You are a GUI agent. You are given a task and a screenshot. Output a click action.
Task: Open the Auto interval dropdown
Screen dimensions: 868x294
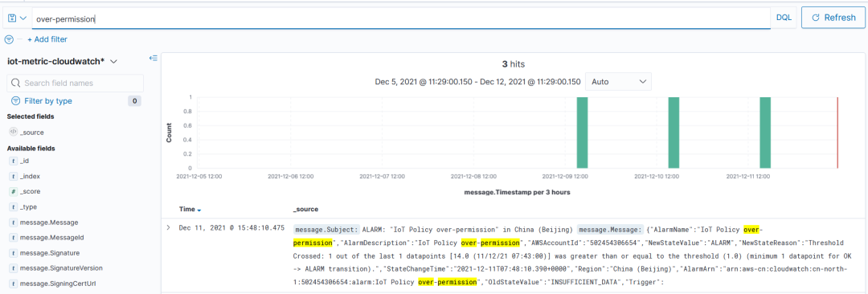coord(618,81)
